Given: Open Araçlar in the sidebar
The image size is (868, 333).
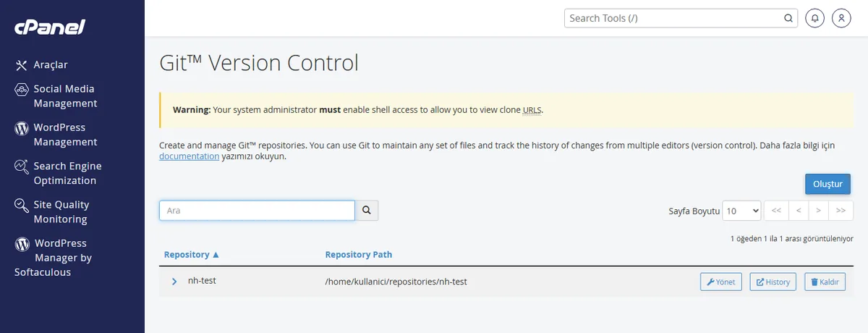Looking at the screenshot, I should [51, 65].
